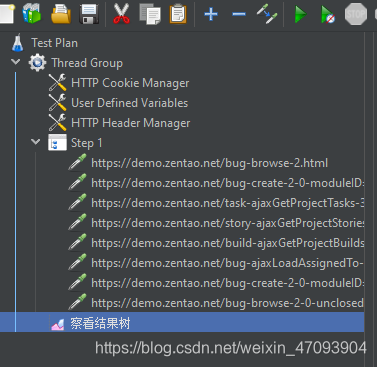Copy selection with the copy icon
Viewport: 377px width, 367px height.
tap(150, 14)
